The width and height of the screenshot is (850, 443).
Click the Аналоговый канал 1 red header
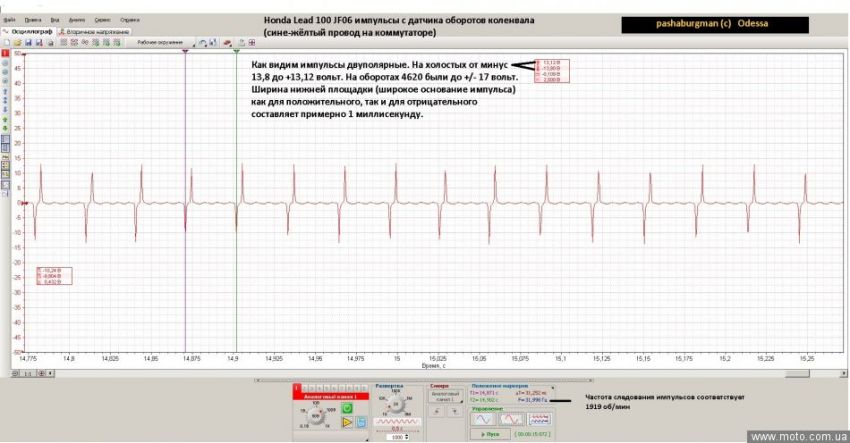(331, 396)
